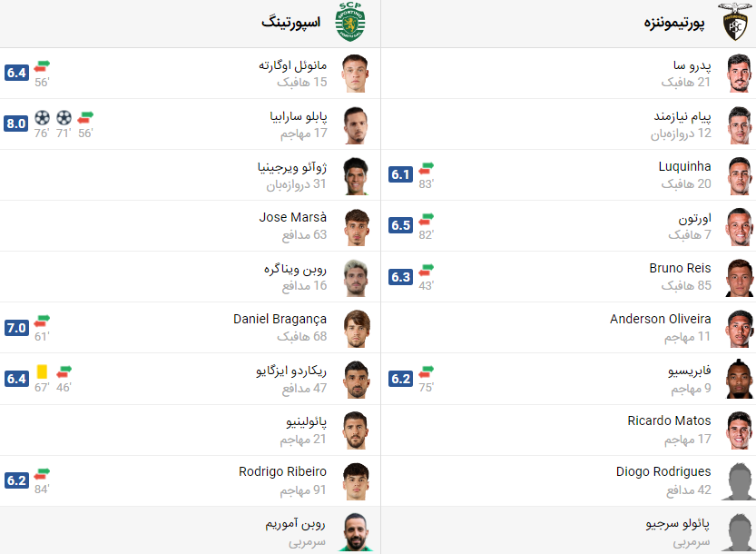Click the Portimonense team name header
The width and height of the screenshot is (756, 554).
tap(673, 23)
